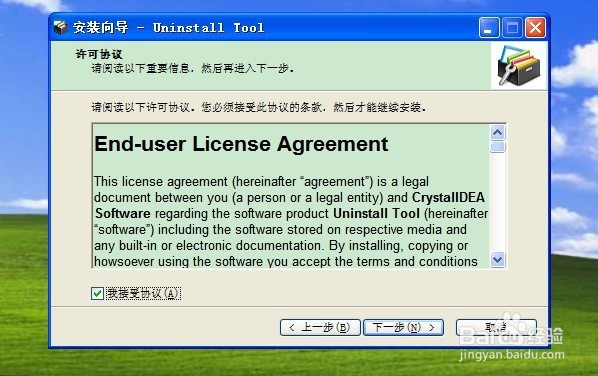Click the 请阅读以下重要信息 subtitle text

click(x=193, y=69)
